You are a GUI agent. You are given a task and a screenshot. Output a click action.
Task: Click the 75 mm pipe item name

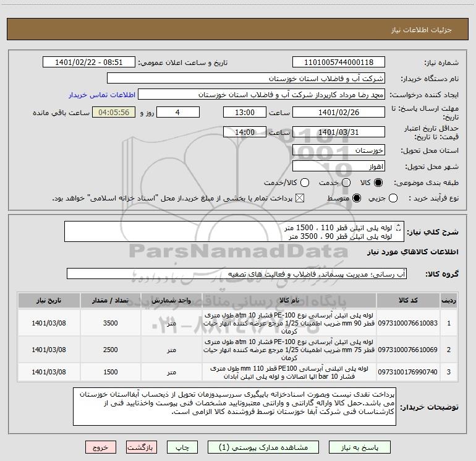(x=289, y=350)
